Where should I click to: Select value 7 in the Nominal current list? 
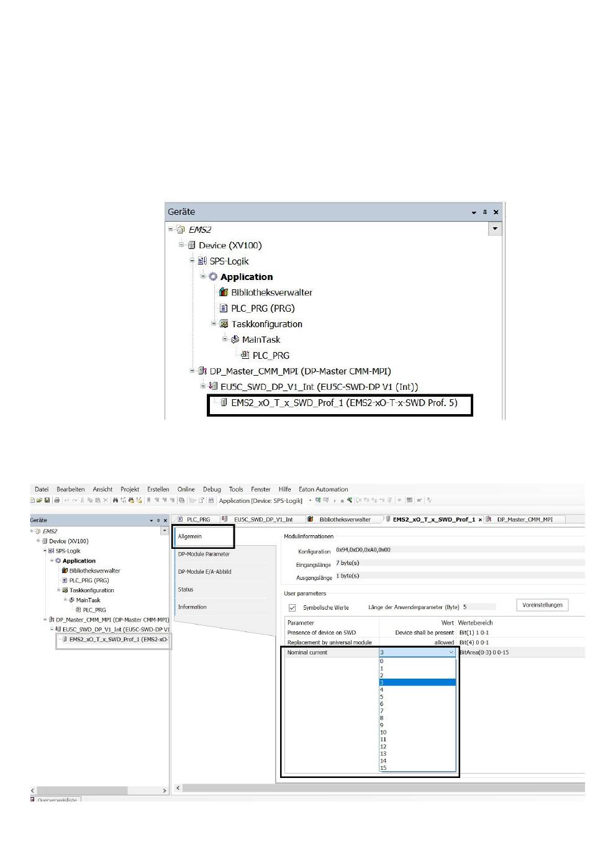(x=417, y=711)
